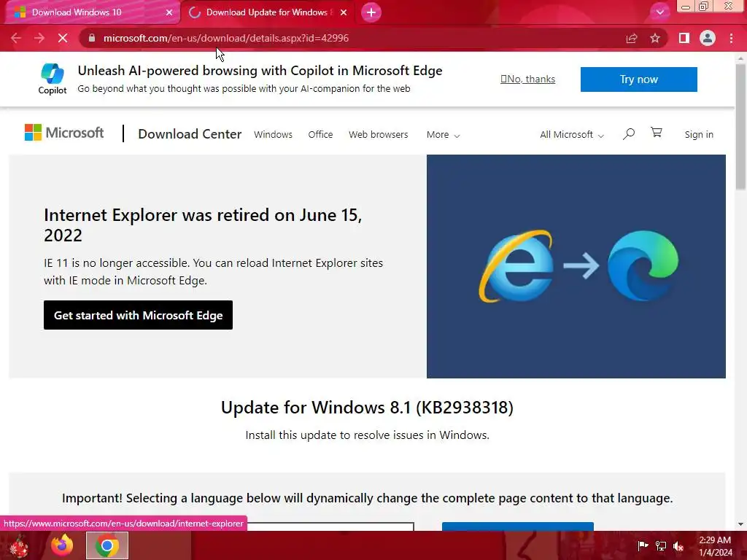Viewport: 747px width, 560px height.
Task: Click the browser back arrow
Action: pyautogui.click(x=16, y=38)
